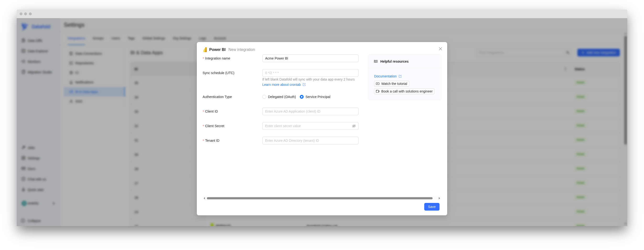Click search magnifier icon in background

pos(568,53)
